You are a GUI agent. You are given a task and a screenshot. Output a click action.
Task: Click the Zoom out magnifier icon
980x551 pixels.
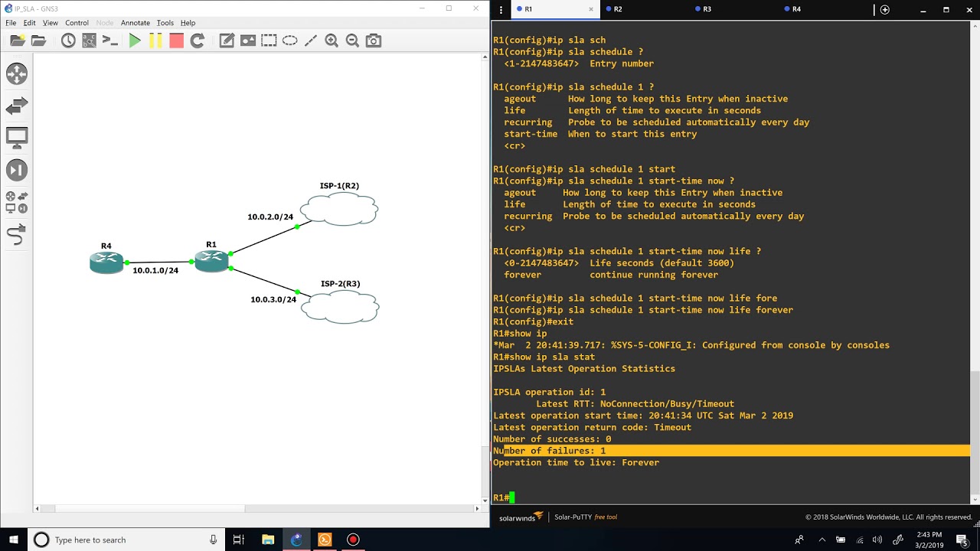click(x=352, y=41)
